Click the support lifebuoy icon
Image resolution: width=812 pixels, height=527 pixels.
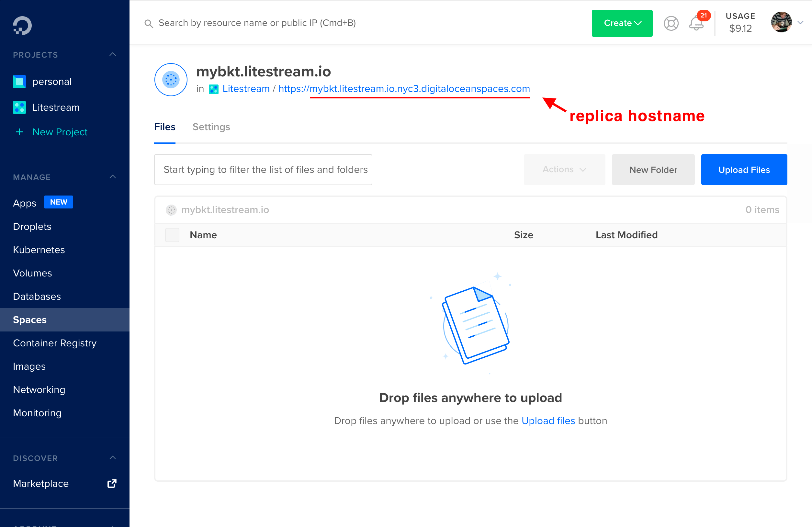tap(671, 23)
